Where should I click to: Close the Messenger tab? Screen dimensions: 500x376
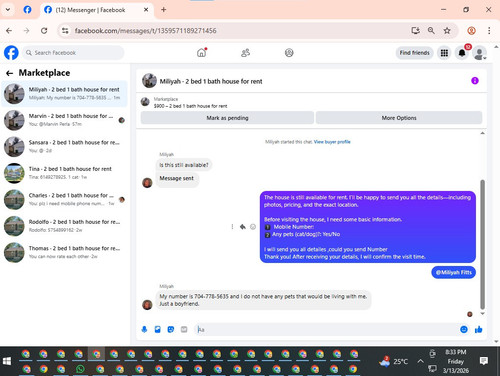(x=146, y=10)
